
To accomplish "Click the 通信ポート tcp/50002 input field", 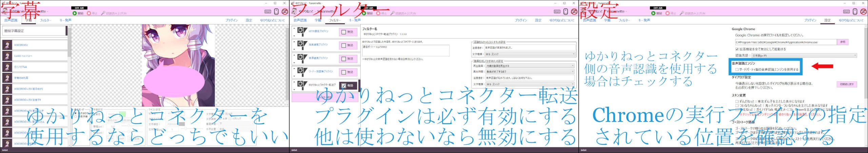I will click(406, 51).
